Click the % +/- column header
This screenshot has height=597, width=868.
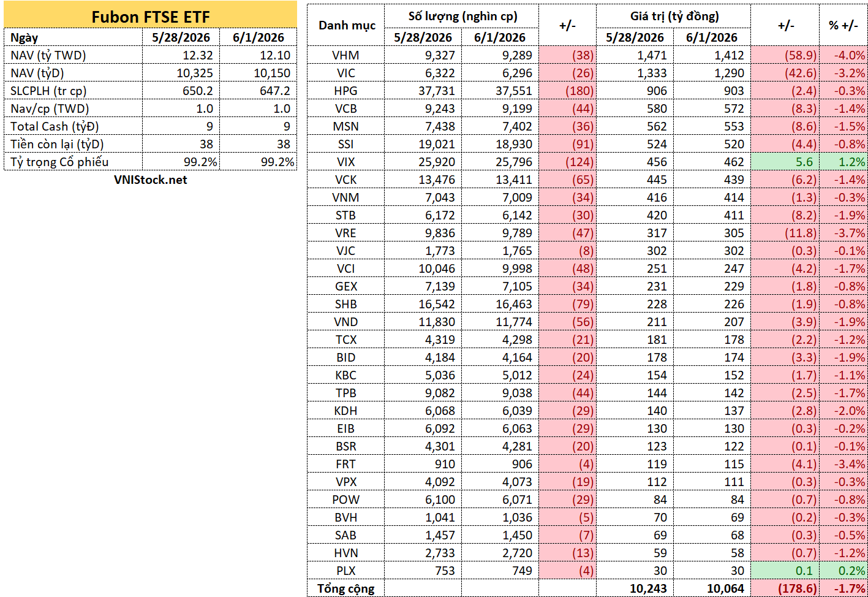pyautogui.click(x=843, y=25)
